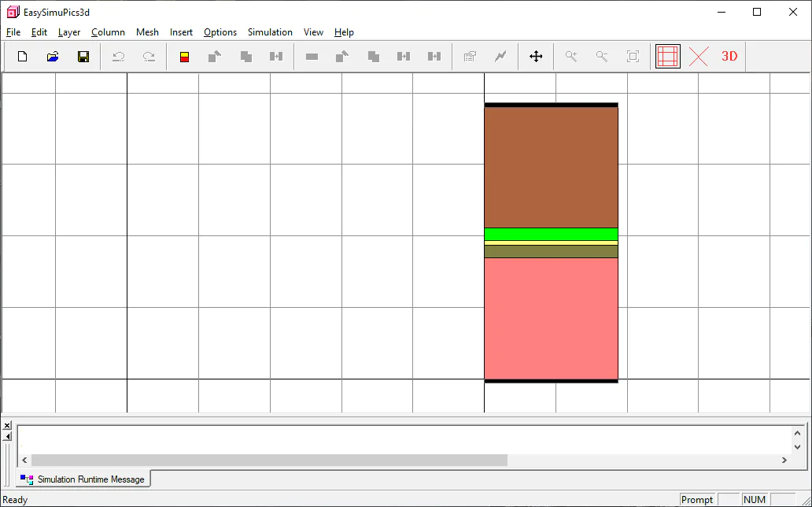The height and width of the screenshot is (507, 812).
Task: Click the horizontal scrollbar thumb in message pane
Action: tap(269, 460)
